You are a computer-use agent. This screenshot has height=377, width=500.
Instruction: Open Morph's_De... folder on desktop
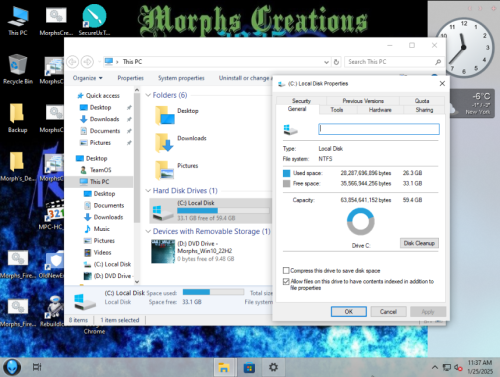pos(17,166)
